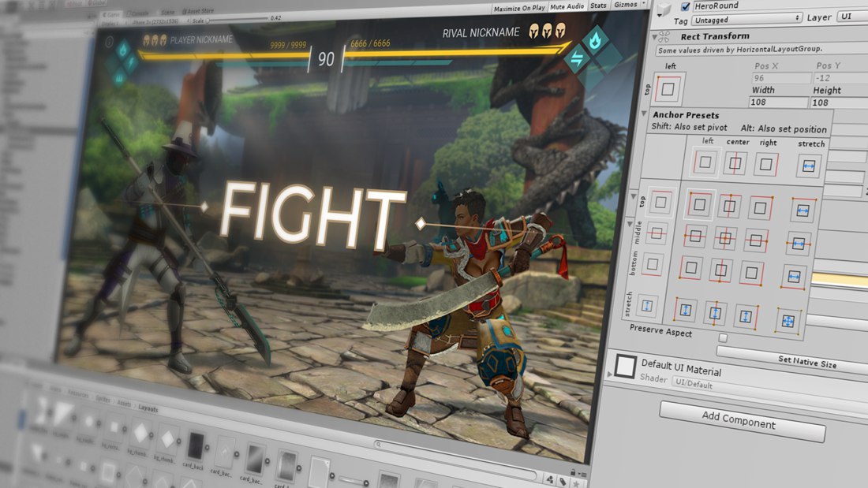This screenshot has height=488, width=868.
Task: Select the top-left anchor preset
Action: 699,205
